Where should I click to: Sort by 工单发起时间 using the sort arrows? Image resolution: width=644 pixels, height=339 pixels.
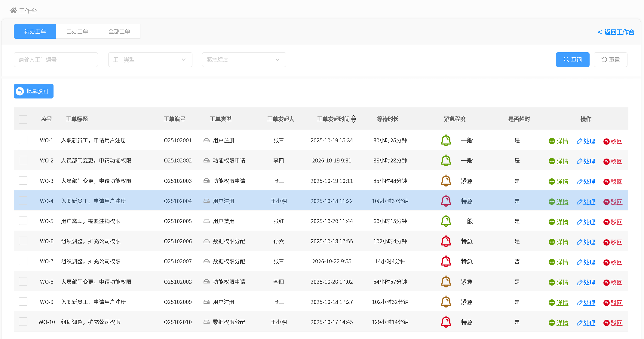(354, 119)
